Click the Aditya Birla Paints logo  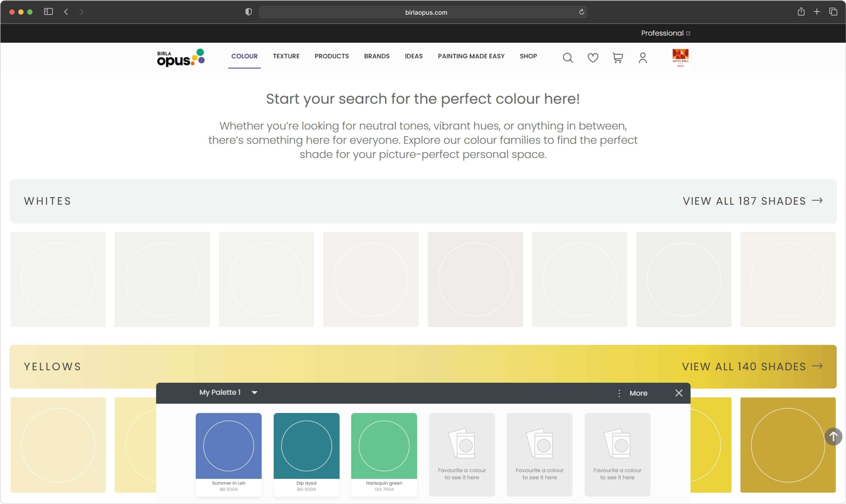pyautogui.click(x=680, y=58)
